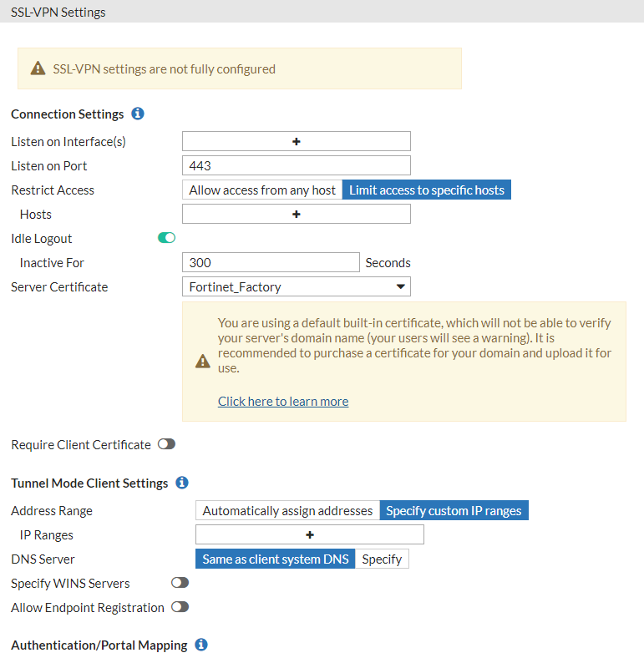This screenshot has height=658, width=644.
Task: Select Limit access to specific hosts
Action: pyautogui.click(x=427, y=190)
